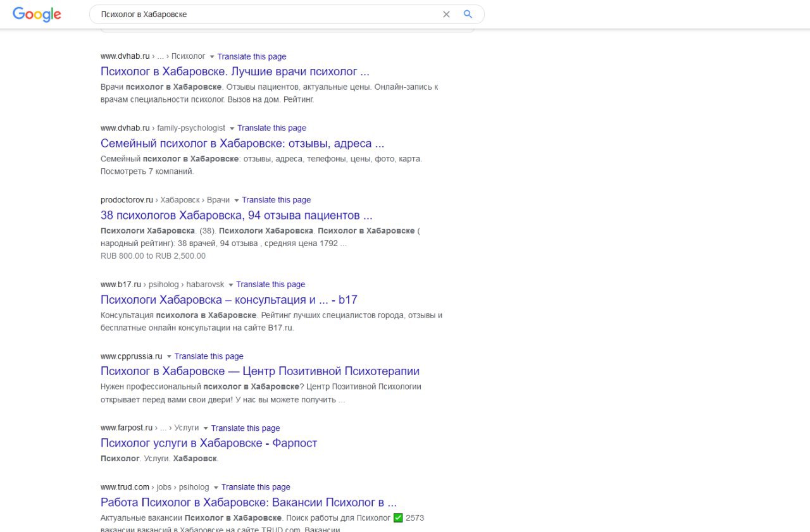Click the green checkmark in trud.com snippet

[398, 518]
